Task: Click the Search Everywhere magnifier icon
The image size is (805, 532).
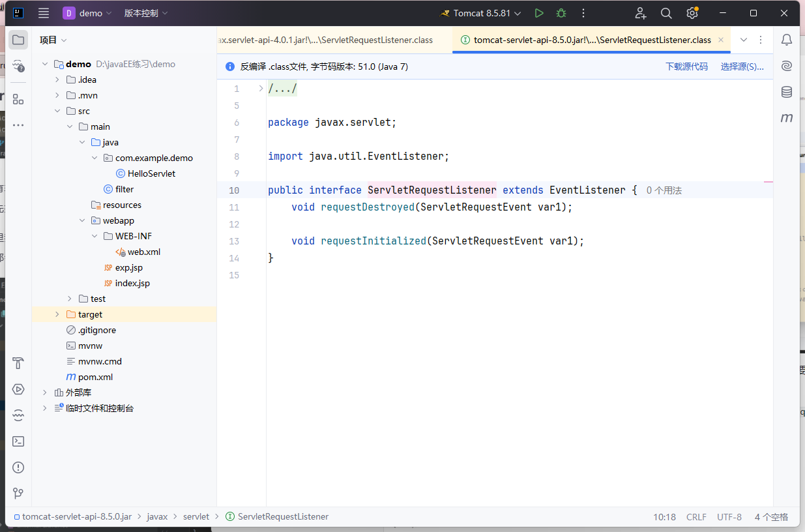Action: [x=666, y=13]
